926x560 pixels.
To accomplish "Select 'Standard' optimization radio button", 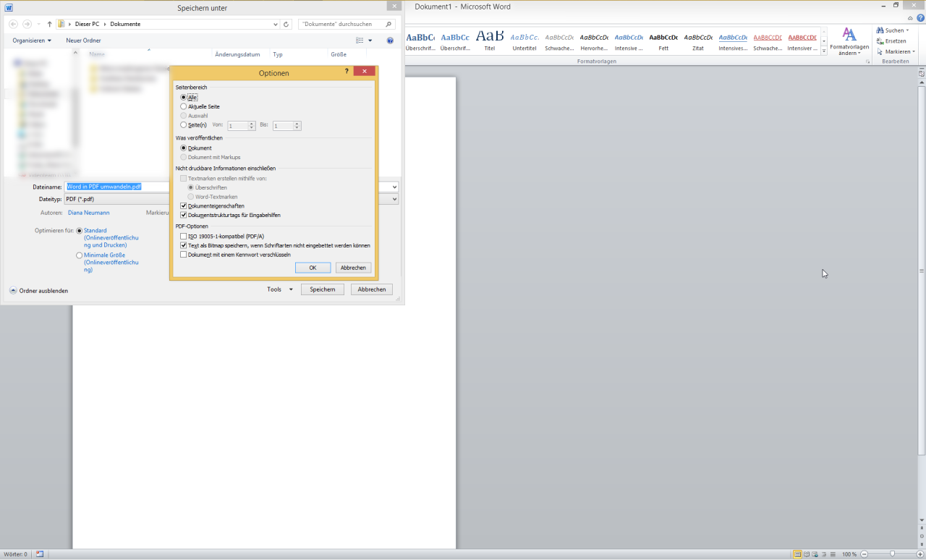I will pos(80,231).
